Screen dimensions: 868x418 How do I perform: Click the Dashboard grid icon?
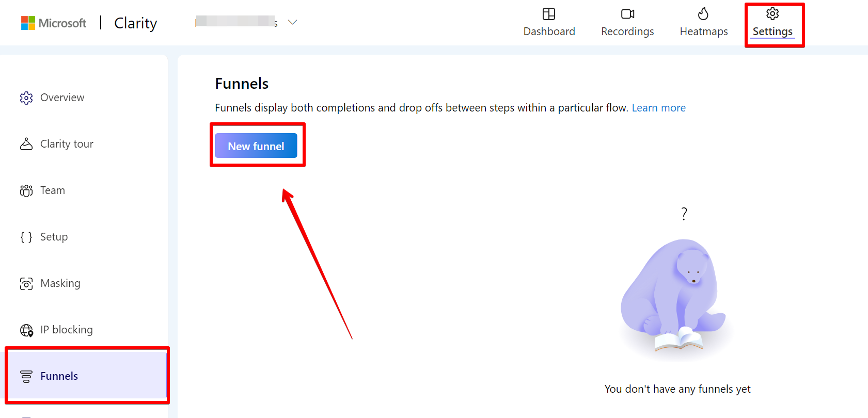548,14
